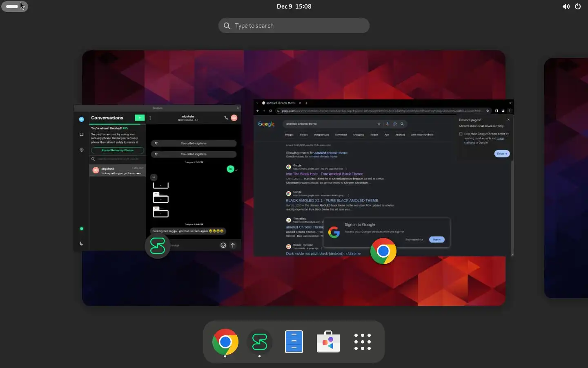Open the emoji picker in Session composer
The image size is (588, 368).
pyautogui.click(x=223, y=245)
